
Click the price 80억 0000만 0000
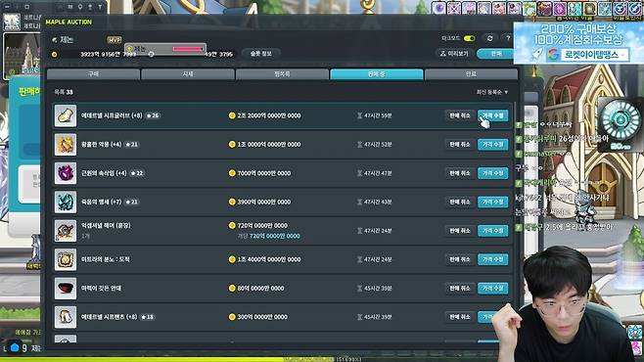(x=260, y=288)
